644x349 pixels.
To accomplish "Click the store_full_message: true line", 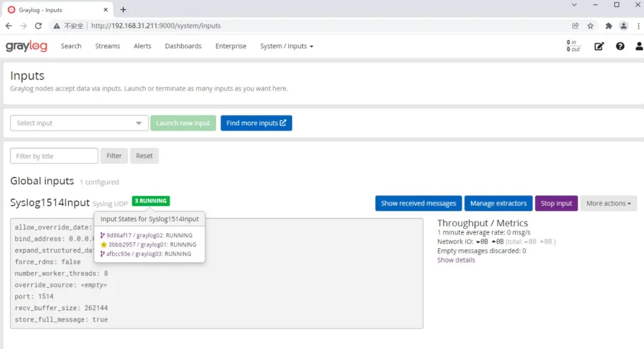I will click(61, 319).
